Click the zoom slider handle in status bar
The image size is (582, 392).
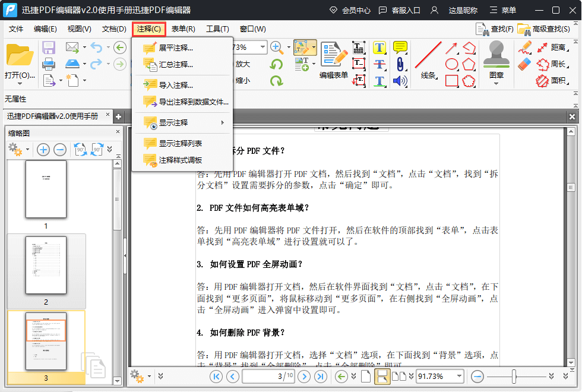pos(514,376)
